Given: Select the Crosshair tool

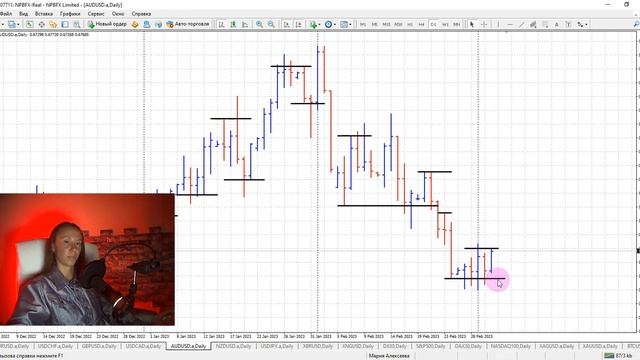Looking at the screenshot, I should 484,24.
